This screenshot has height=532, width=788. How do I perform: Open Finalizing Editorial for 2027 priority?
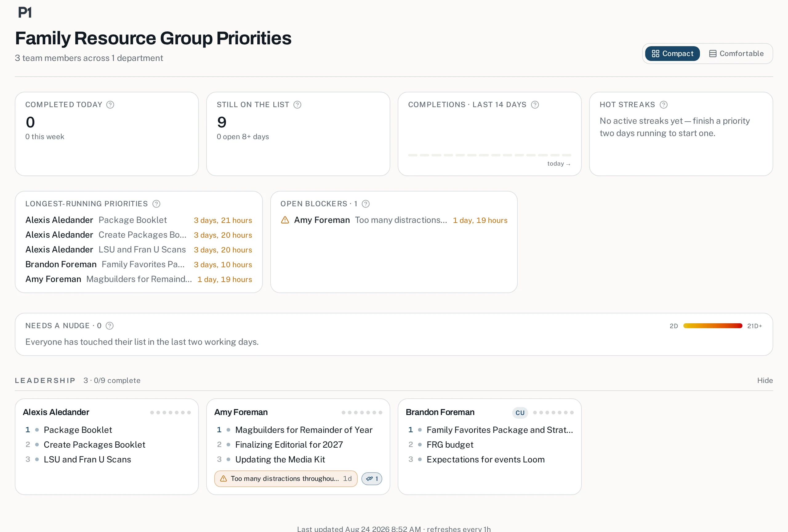(x=289, y=445)
